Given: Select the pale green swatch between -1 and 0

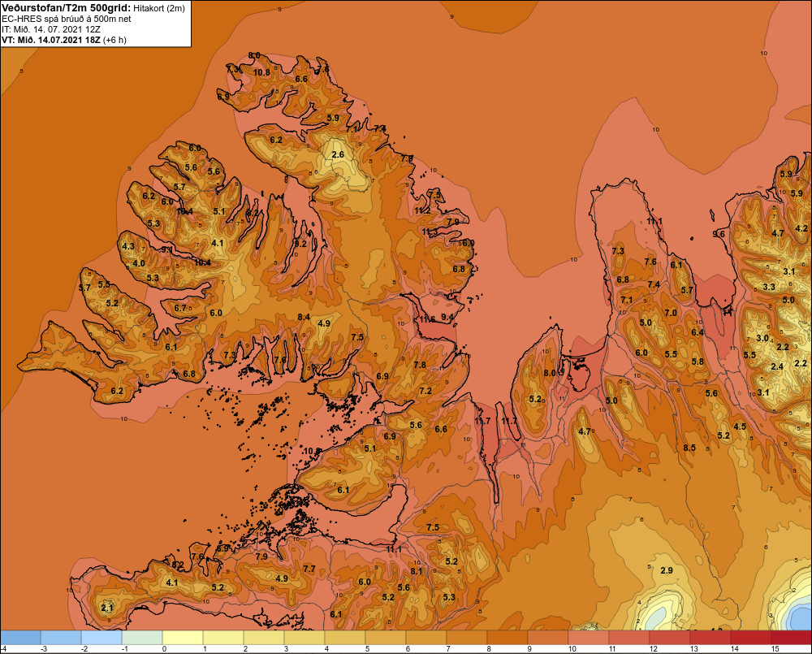Looking at the screenshot, I should click(142, 638).
